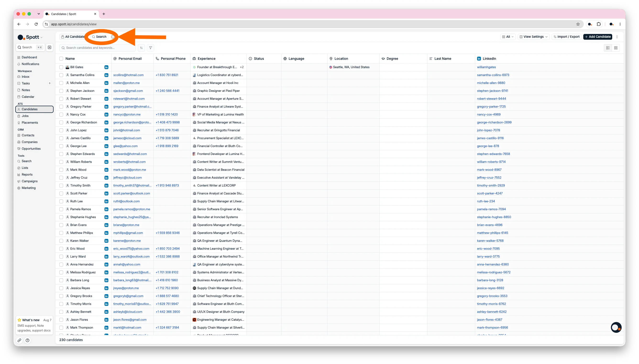This screenshot has height=364, width=639.
Task: Click the LinkedIn badge on Nancy Cox's row
Action: point(106,115)
